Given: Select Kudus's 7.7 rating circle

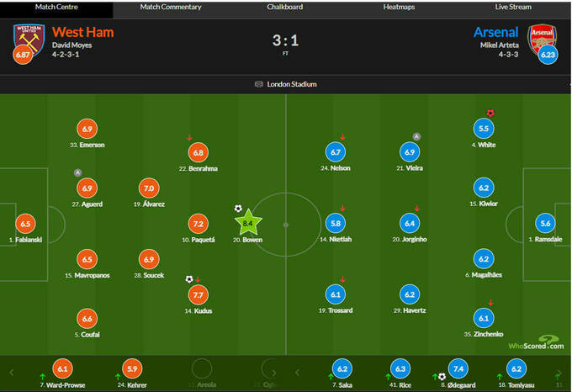Looking at the screenshot, I should pyautogui.click(x=199, y=295).
